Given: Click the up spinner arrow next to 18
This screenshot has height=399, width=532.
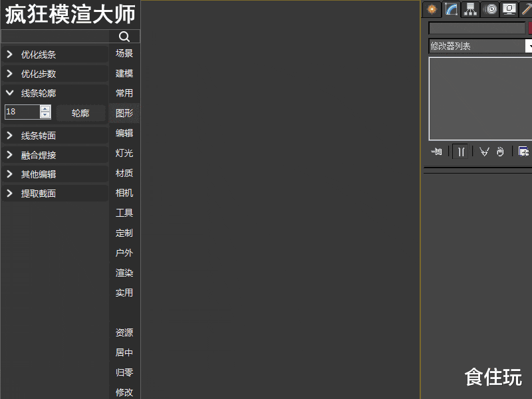Looking at the screenshot, I should [45, 109].
